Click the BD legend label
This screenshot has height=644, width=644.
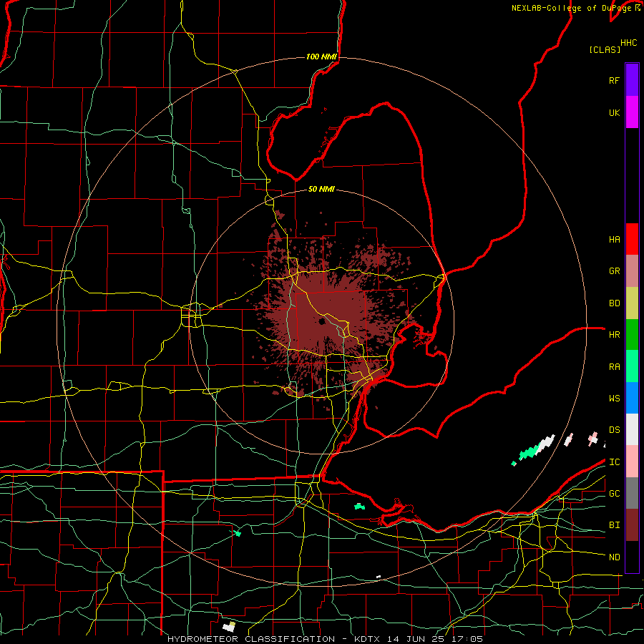pos(614,303)
